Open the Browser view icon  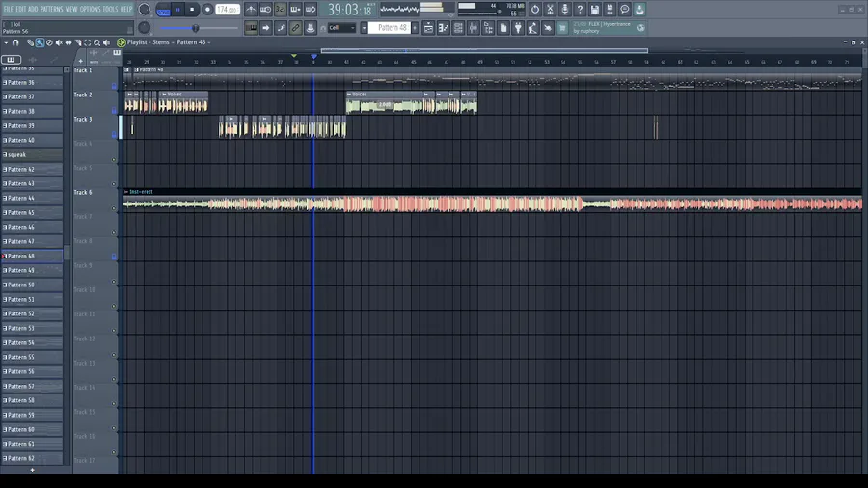coord(488,28)
